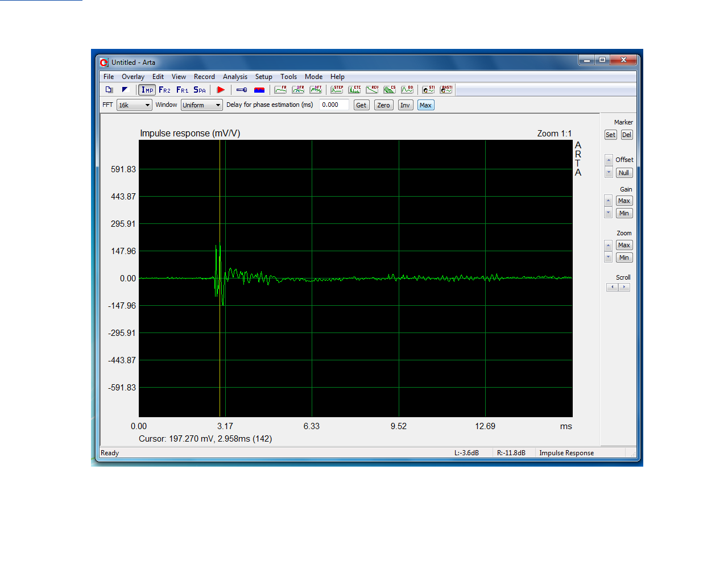Open the FFT size 16k dropdown
The width and height of the screenshot is (728, 582).
coord(134,105)
